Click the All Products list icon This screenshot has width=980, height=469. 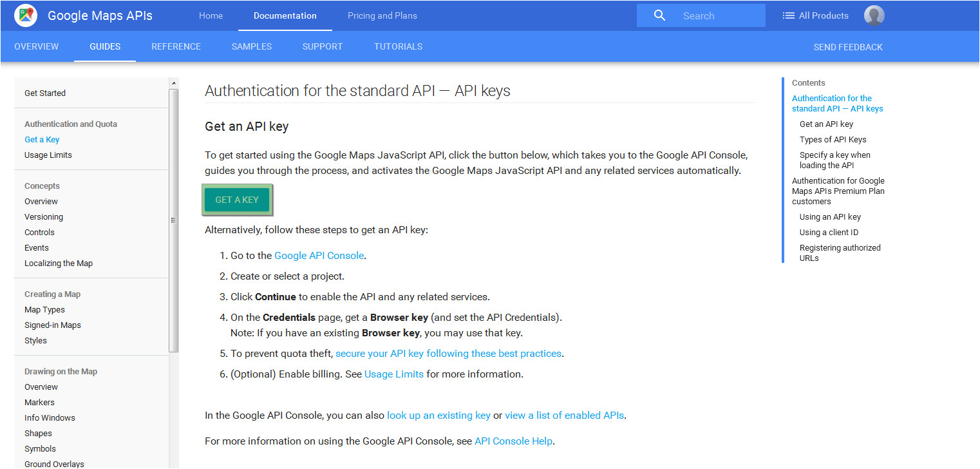pyautogui.click(x=788, y=15)
